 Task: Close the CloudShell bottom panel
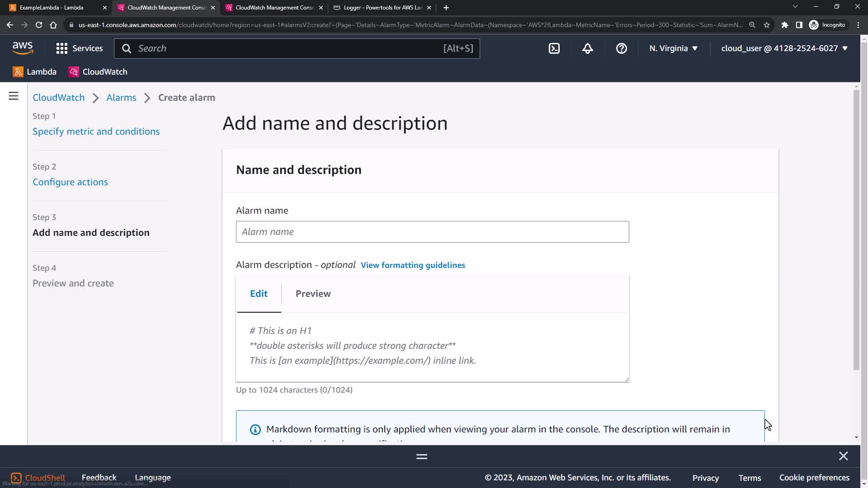[843, 456]
